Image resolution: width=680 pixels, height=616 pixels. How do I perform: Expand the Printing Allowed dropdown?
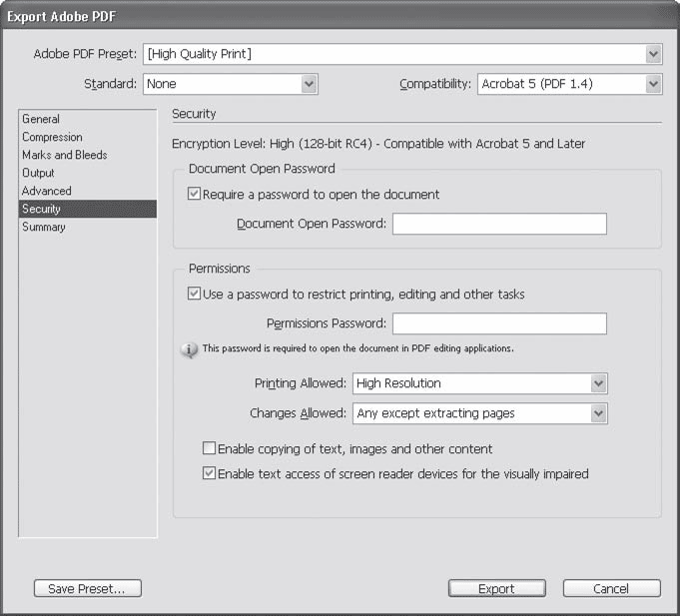point(598,383)
